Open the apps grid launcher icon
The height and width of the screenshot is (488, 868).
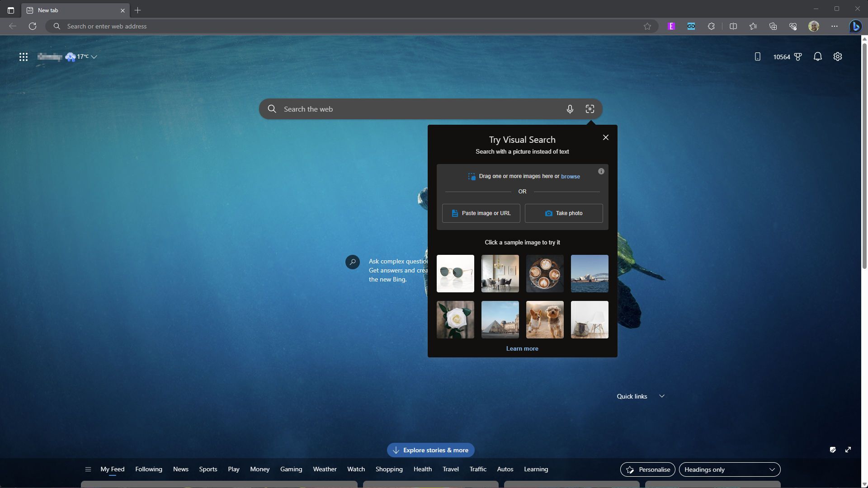pos(24,57)
